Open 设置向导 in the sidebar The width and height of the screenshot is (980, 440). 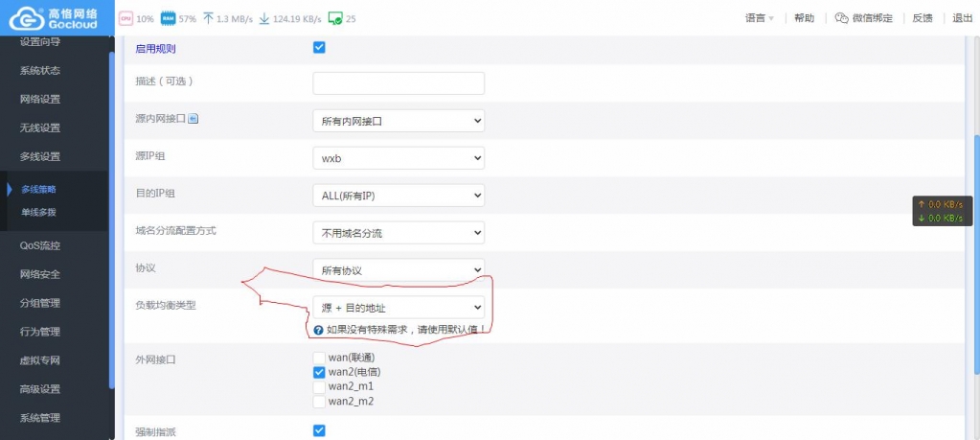point(40,42)
